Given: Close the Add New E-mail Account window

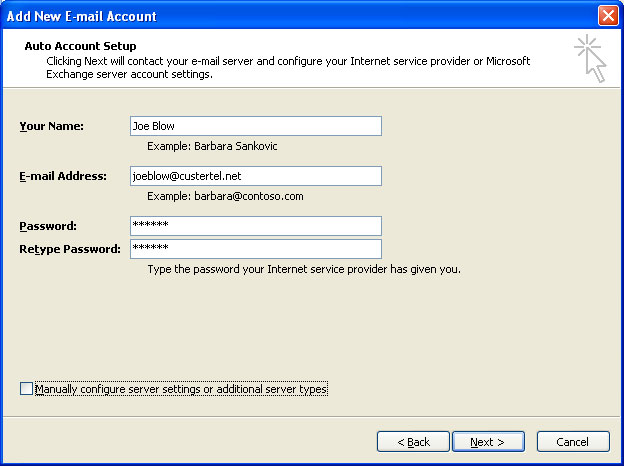Looking at the screenshot, I should [608, 16].
